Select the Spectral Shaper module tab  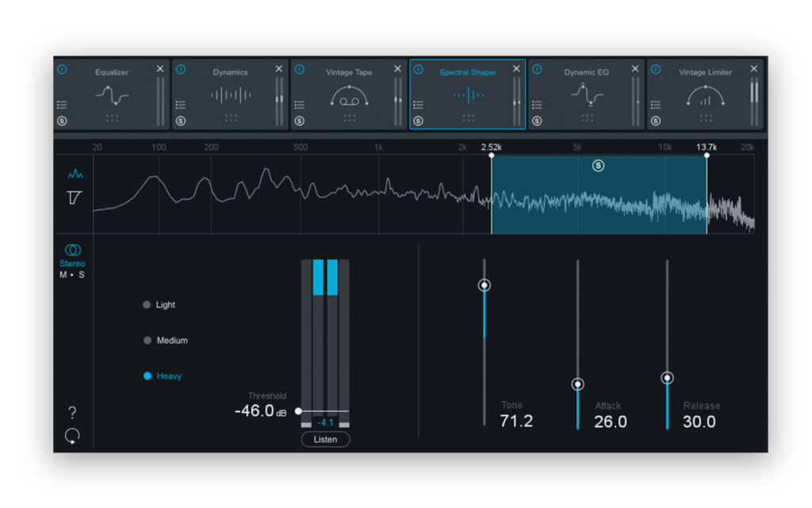(x=468, y=94)
